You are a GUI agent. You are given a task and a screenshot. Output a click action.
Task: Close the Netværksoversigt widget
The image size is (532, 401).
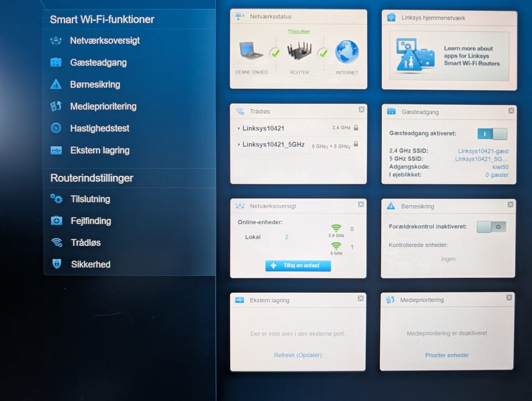361,204
